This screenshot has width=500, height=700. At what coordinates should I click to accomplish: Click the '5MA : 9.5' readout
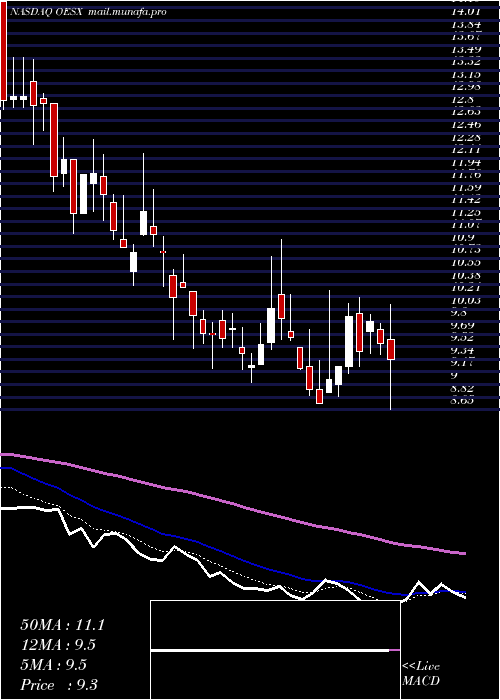54,665
